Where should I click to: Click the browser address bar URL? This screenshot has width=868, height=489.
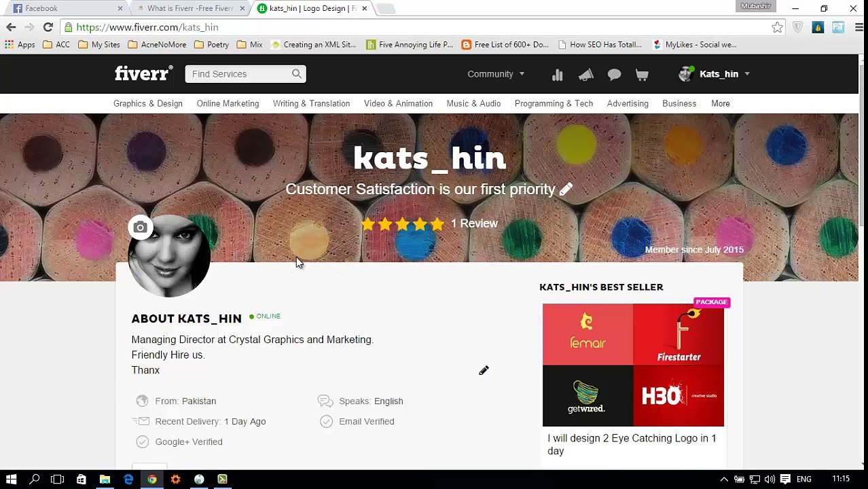147,27
